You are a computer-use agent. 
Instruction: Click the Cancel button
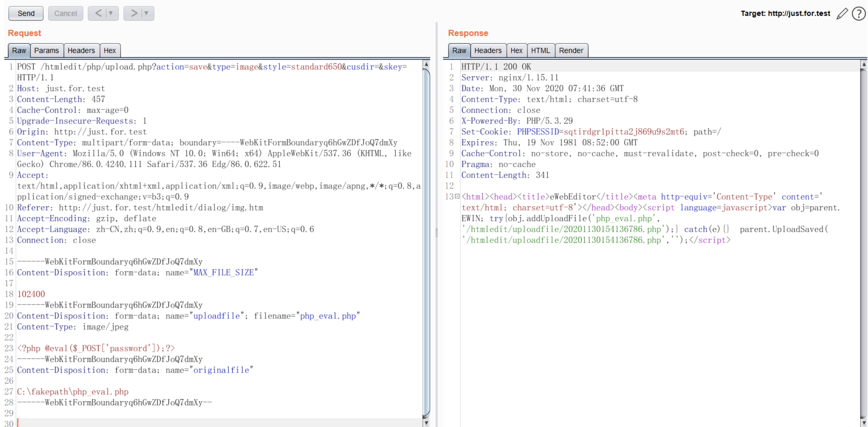point(65,14)
